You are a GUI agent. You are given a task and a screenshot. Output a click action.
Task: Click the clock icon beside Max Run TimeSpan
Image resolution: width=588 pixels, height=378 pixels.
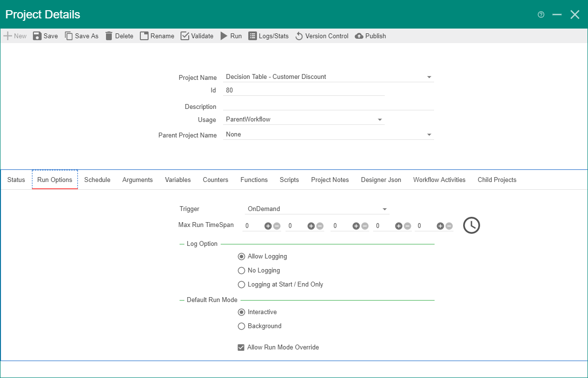[x=471, y=225]
